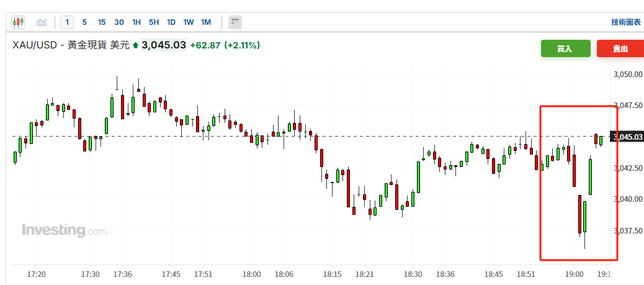The width and height of the screenshot is (644, 285).
Task: Switch to candlestick chart type
Action: click(x=17, y=22)
